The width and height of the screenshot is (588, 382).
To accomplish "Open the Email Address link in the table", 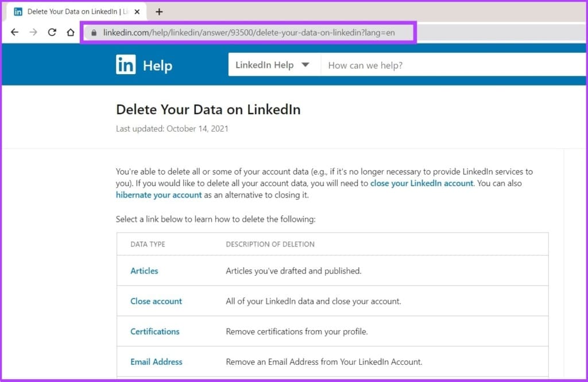I will click(x=156, y=362).
